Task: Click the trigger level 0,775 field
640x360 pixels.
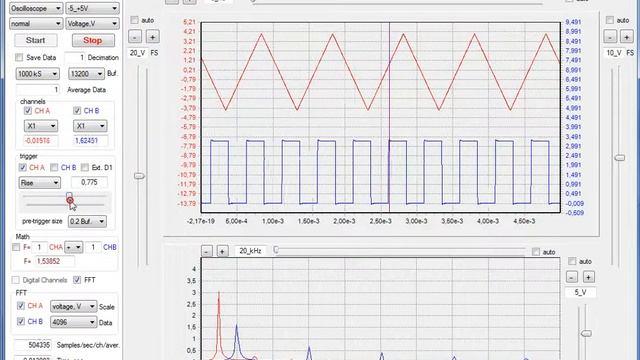Action: pyautogui.click(x=89, y=182)
